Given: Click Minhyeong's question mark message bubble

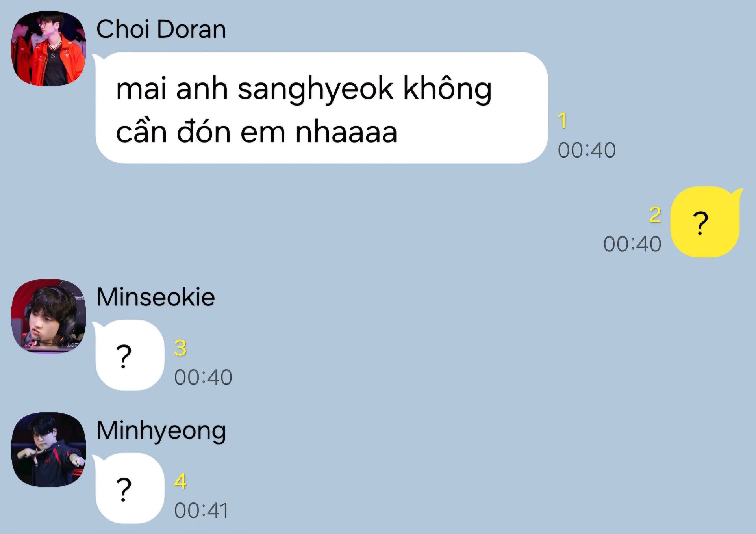Looking at the screenshot, I should point(129,488).
